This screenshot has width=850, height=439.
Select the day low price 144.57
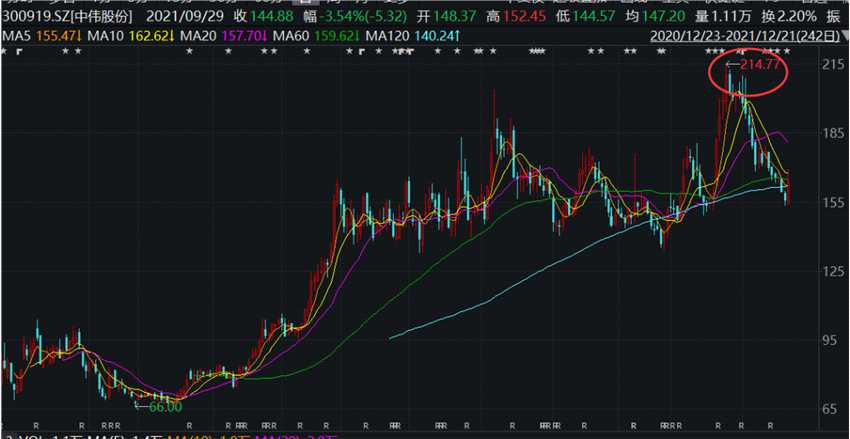(x=594, y=17)
